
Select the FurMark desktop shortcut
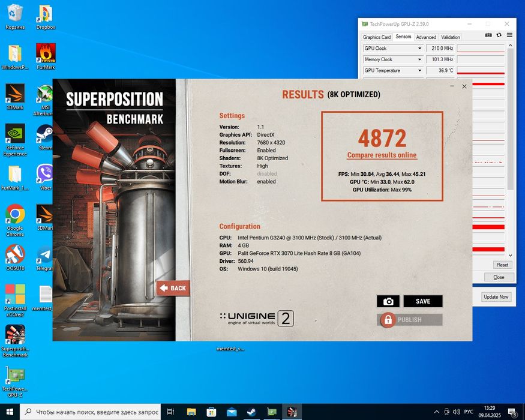46,56
